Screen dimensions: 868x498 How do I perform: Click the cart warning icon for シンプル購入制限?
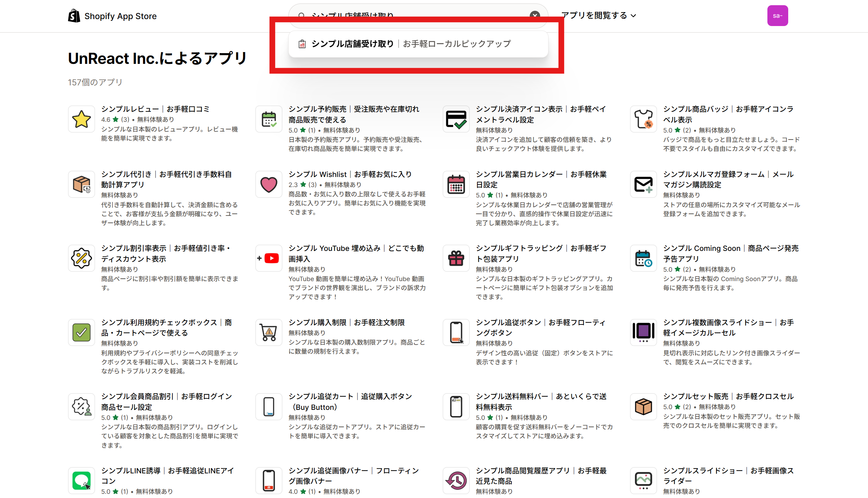pos(269,332)
